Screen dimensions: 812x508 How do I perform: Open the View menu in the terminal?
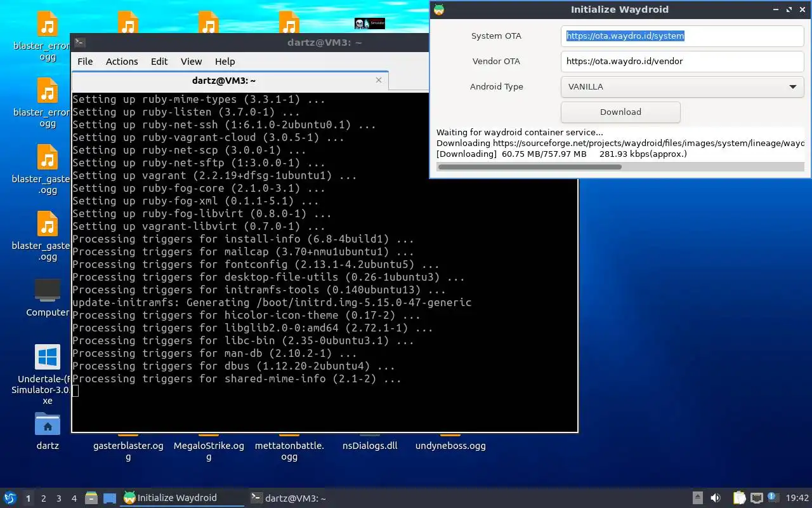[191, 62]
